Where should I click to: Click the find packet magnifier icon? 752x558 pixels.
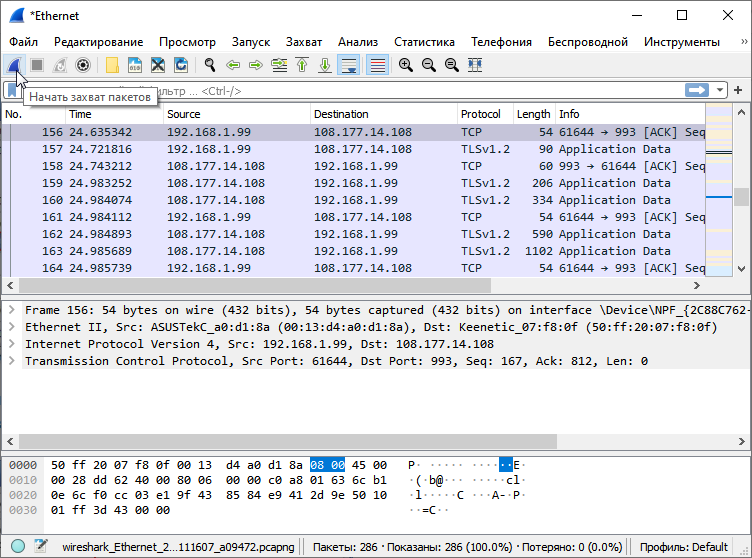tap(210, 65)
